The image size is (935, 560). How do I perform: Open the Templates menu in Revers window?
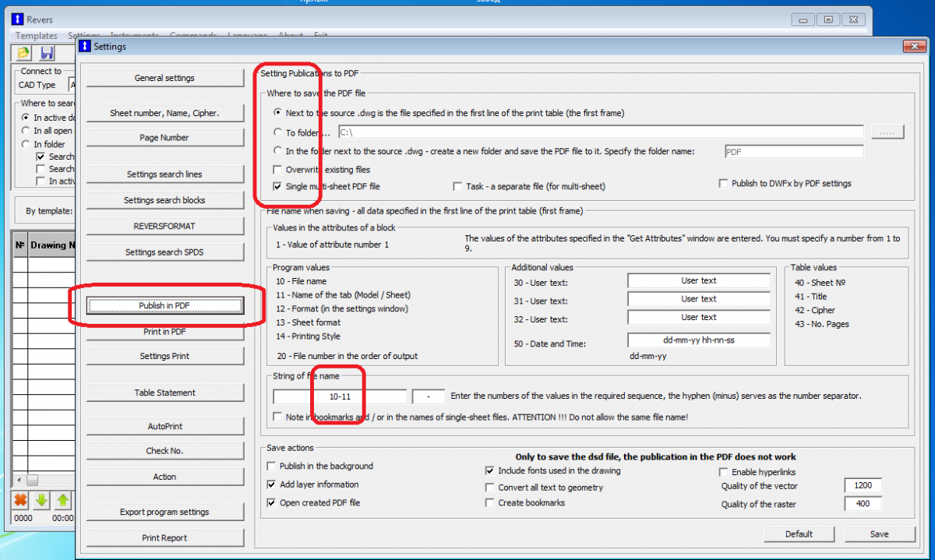(37, 36)
